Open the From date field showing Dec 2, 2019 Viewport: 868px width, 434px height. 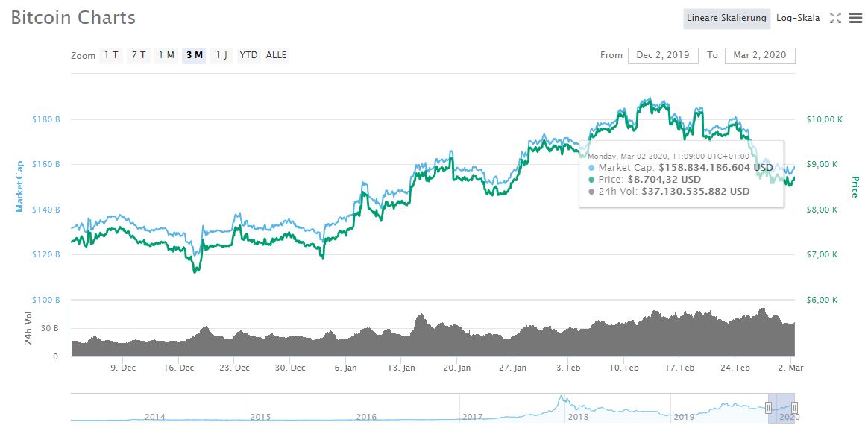coord(662,55)
